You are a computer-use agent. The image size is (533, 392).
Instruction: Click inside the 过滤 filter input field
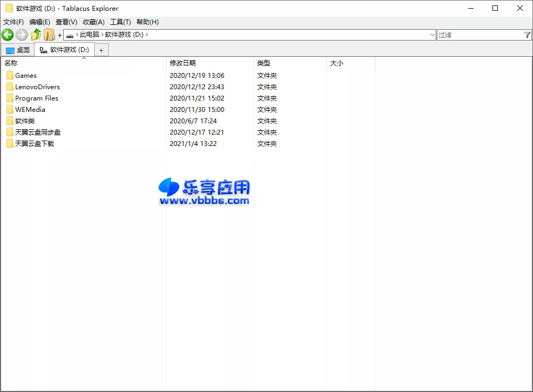[x=476, y=35]
